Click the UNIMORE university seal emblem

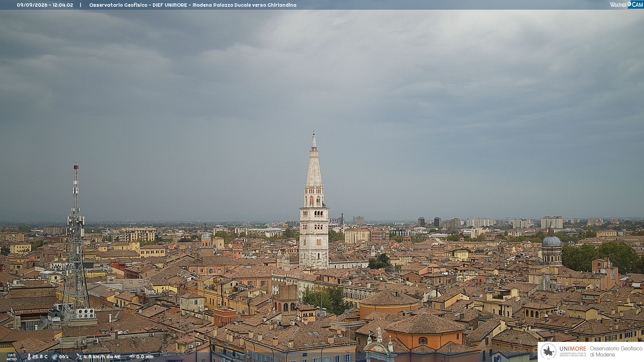click(548, 351)
